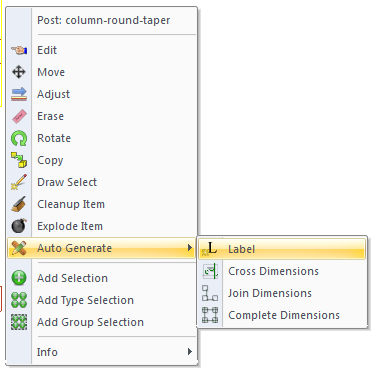Click the Erase menu entry text
Viewport: 379px width, 372px height.
pos(50,116)
